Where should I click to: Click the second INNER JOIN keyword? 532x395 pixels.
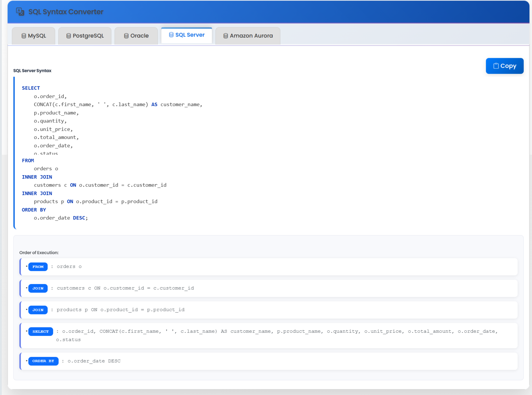click(37, 193)
